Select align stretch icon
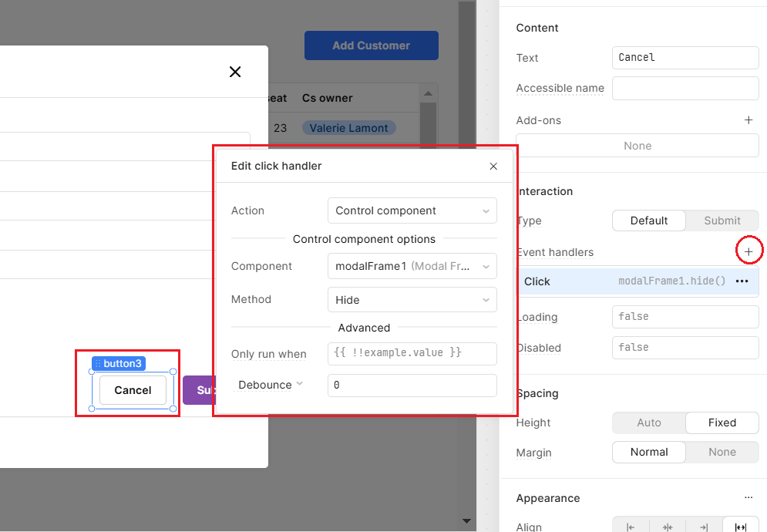Image resolution: width=767 pixels, height=532 pixels. pos(741,527)
